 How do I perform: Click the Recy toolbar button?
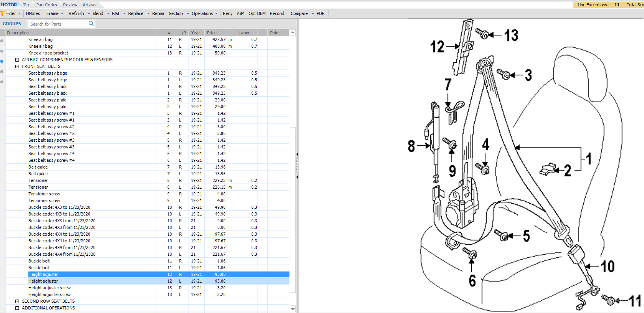coord(228,13)
